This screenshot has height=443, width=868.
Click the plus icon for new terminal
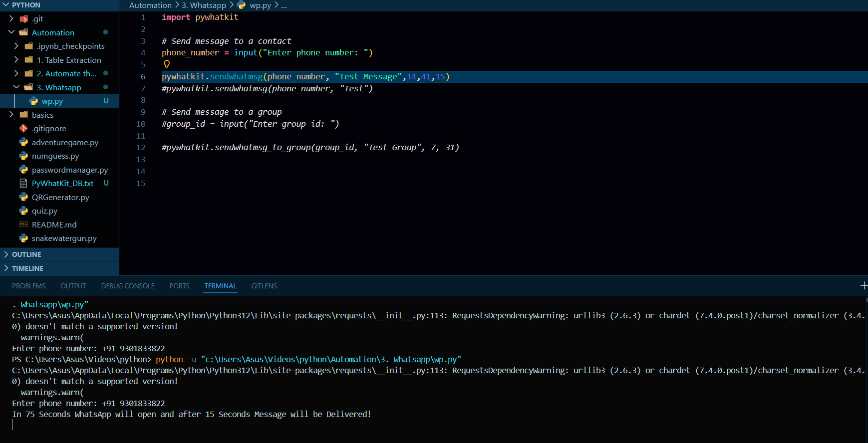pos(864,285)
